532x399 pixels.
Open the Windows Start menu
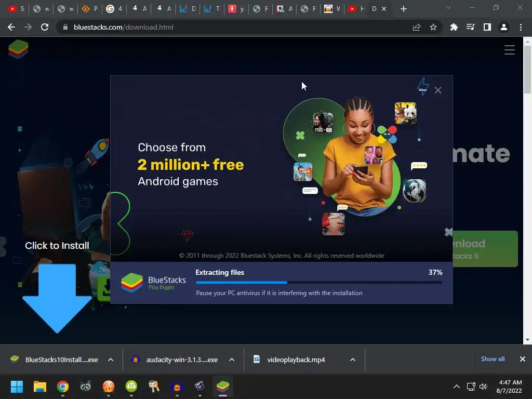click(x=17, y=387)
